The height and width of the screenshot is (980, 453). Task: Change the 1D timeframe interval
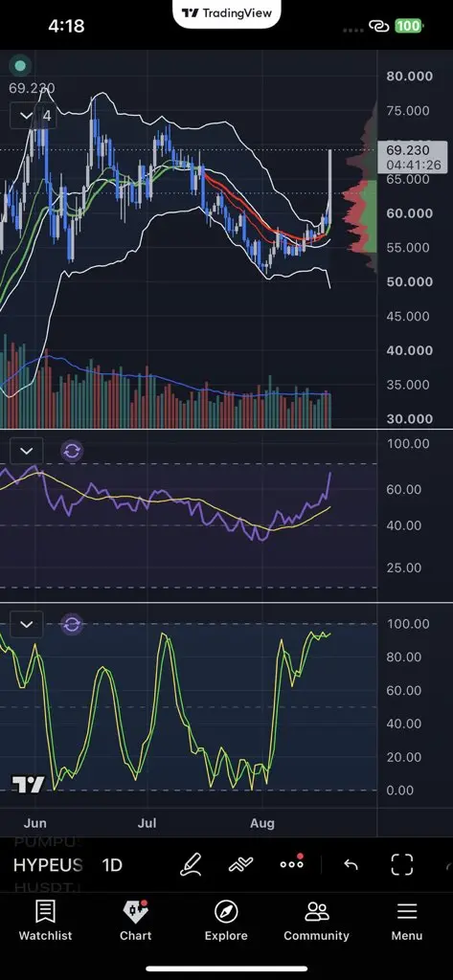pos(112,865)
